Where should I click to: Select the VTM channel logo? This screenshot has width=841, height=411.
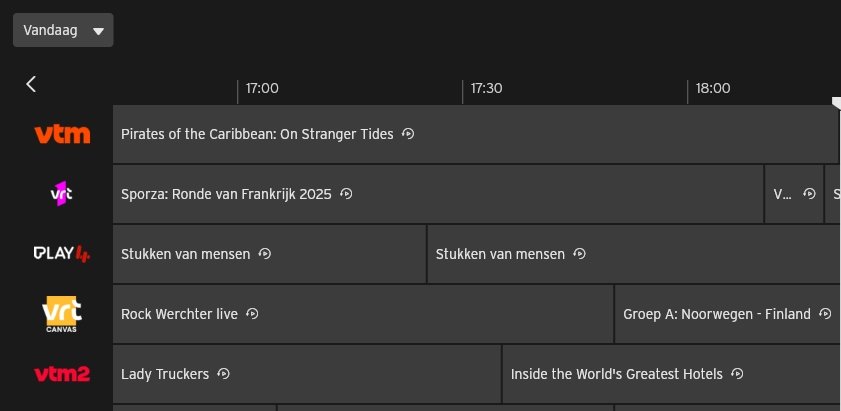62,134
